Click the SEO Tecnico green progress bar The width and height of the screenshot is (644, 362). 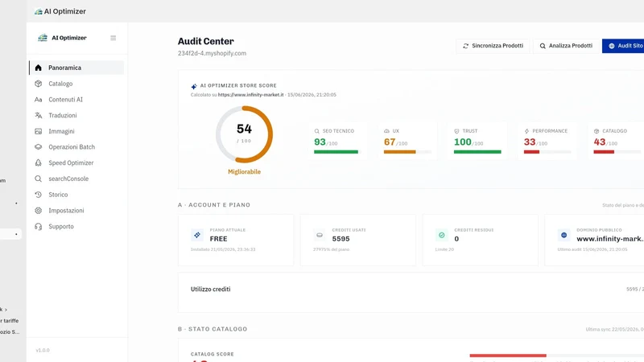click(336, 152)
